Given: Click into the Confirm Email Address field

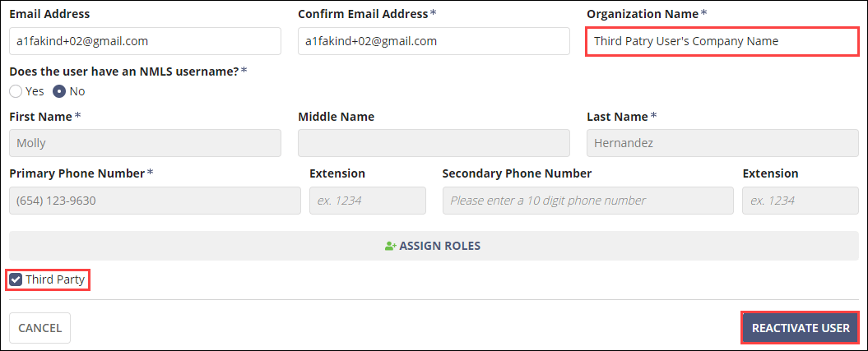Looking at the screenshot, I should pyautogui.click(x=434, y=41).
